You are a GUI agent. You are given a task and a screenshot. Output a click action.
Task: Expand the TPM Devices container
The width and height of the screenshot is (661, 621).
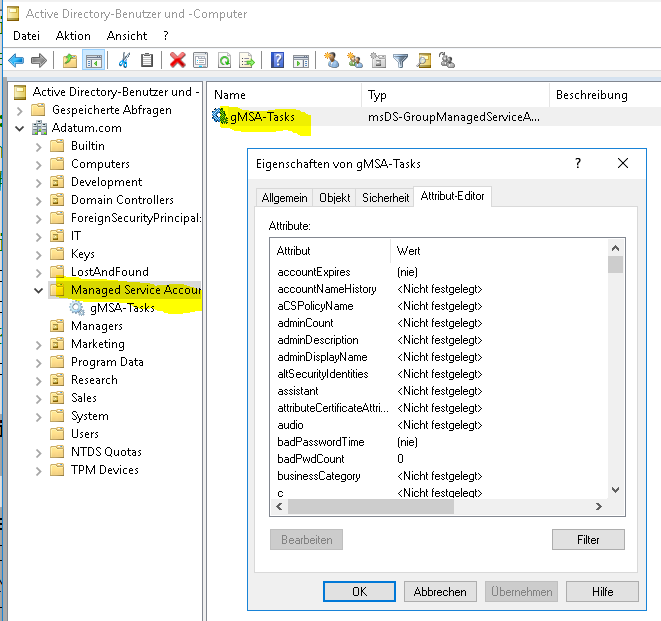point(38,471)
